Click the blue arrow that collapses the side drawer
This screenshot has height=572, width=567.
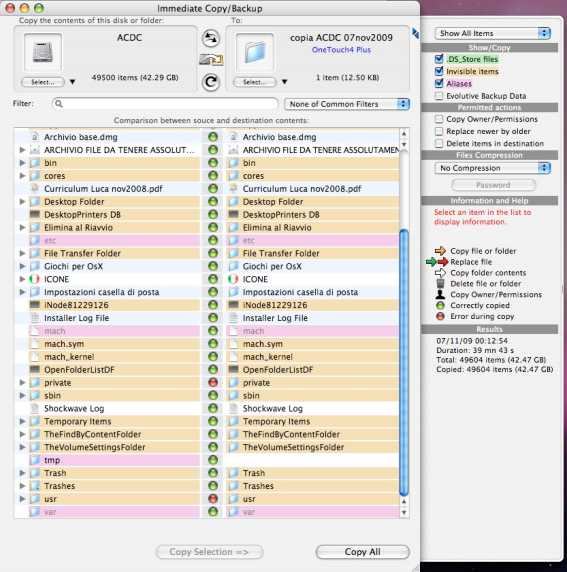pyautogui.click(x=415, y=34)
